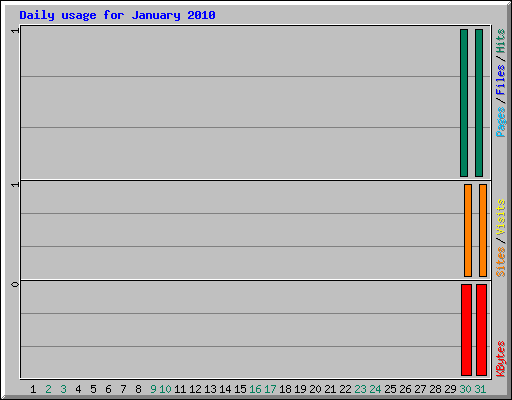Click day label 13 on the x-axis
Image resolution: width=512 pixels, height=400 pixels.
210,389
